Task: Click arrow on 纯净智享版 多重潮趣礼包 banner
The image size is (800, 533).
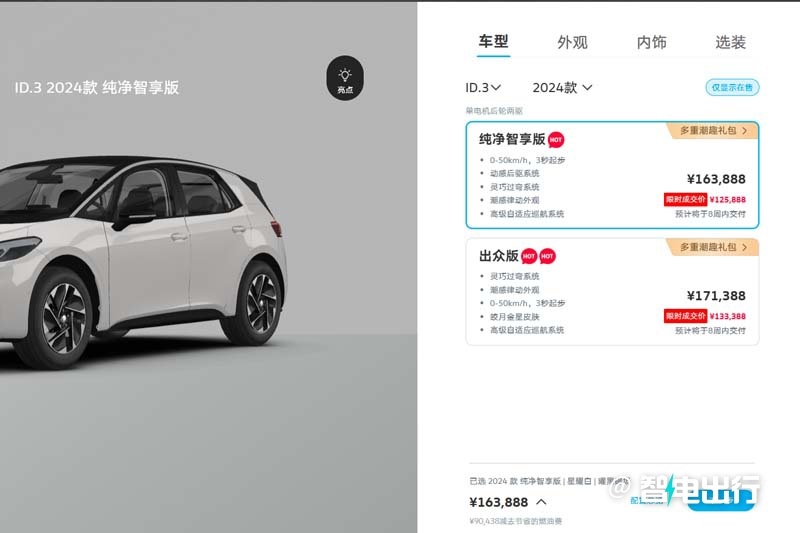Action: click(x=744, y=131)
